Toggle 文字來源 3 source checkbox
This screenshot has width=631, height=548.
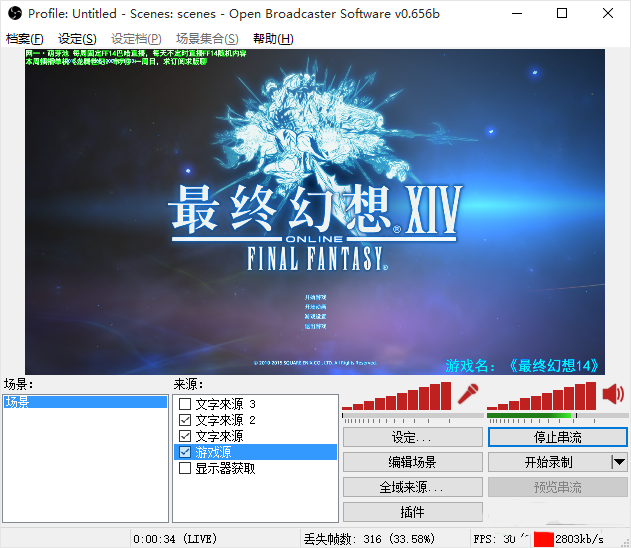coord(185,404)
